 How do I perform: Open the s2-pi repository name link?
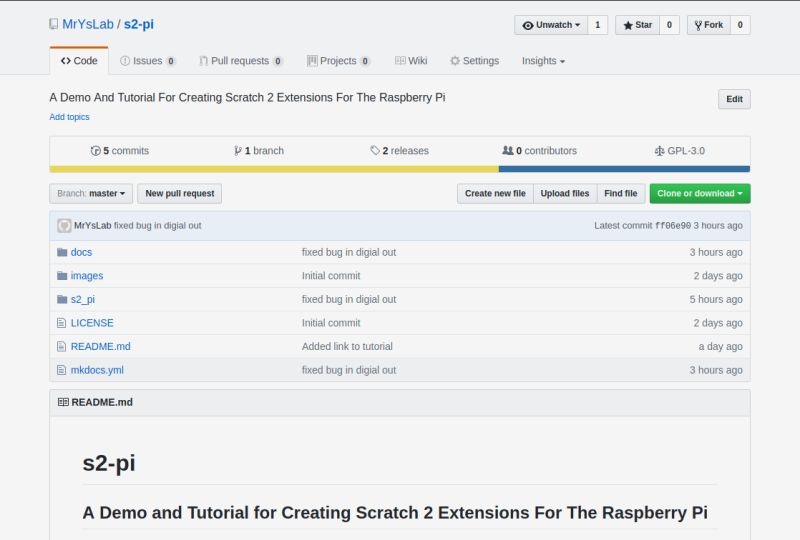click(x=139, y=24)
